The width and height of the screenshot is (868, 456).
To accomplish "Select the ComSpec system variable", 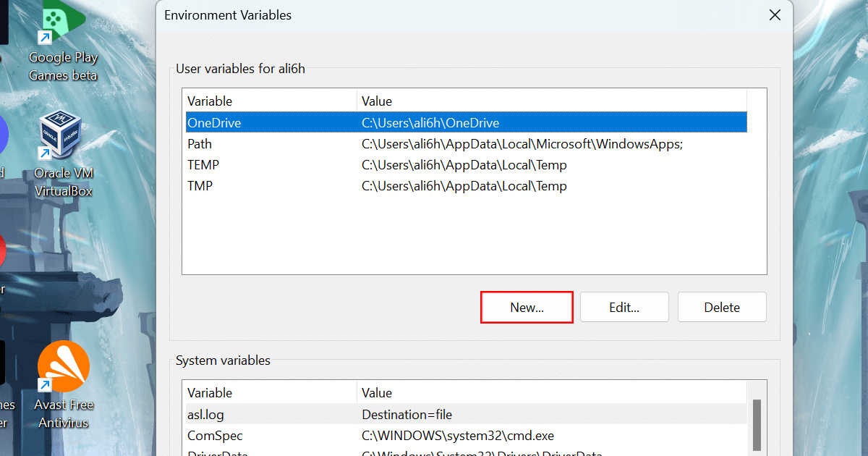I will [289, 435].
